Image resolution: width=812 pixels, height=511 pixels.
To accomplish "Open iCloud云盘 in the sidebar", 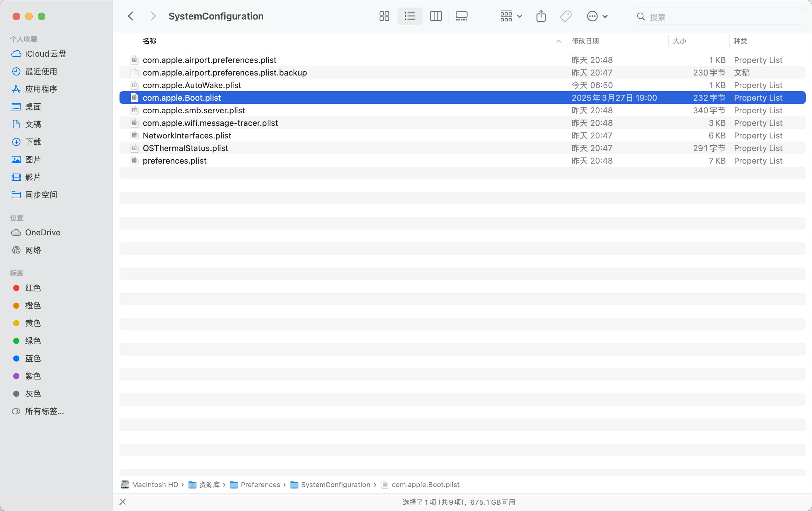I will tap(46, 54).
